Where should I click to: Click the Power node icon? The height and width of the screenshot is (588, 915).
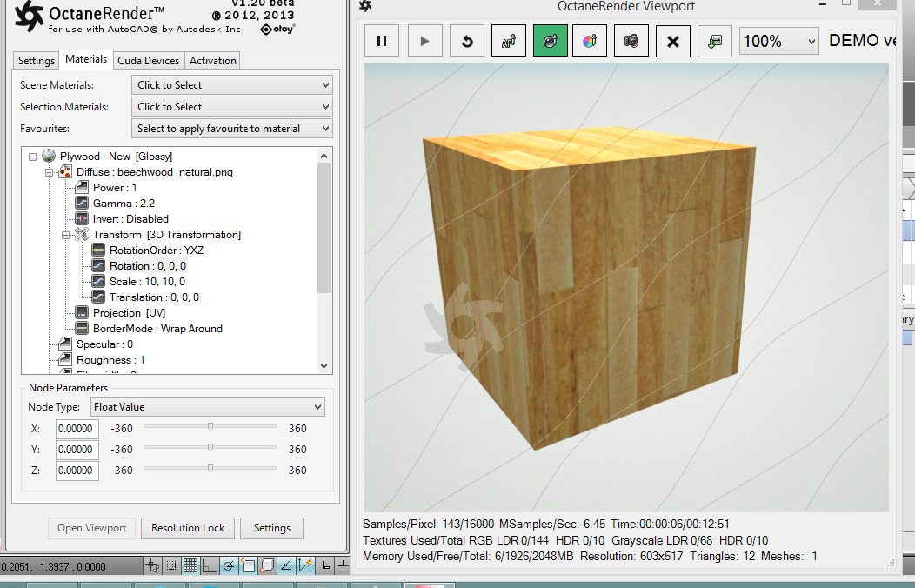coord(82,187)
